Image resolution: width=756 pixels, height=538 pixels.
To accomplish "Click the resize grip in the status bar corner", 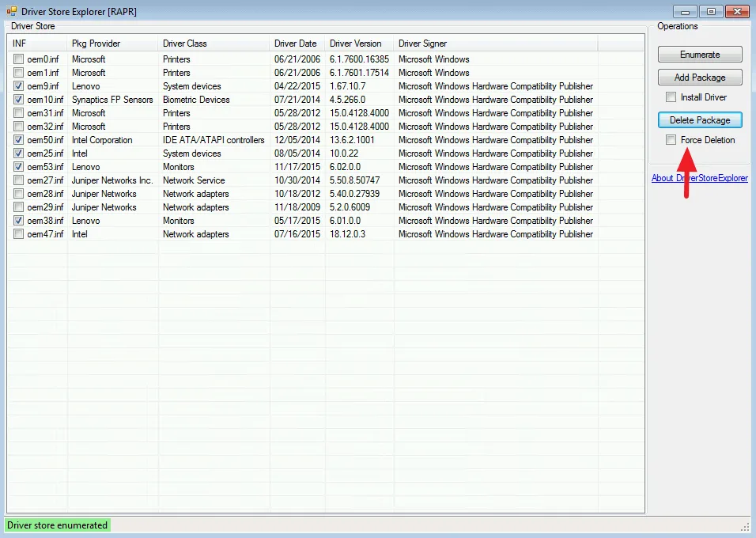I will 745,527.
